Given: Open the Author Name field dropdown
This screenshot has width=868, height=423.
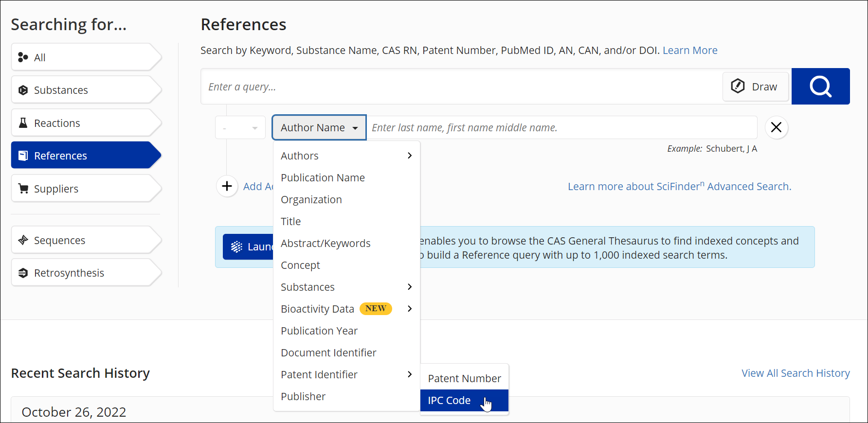Looking at the screenshot, I should point(319,127).
